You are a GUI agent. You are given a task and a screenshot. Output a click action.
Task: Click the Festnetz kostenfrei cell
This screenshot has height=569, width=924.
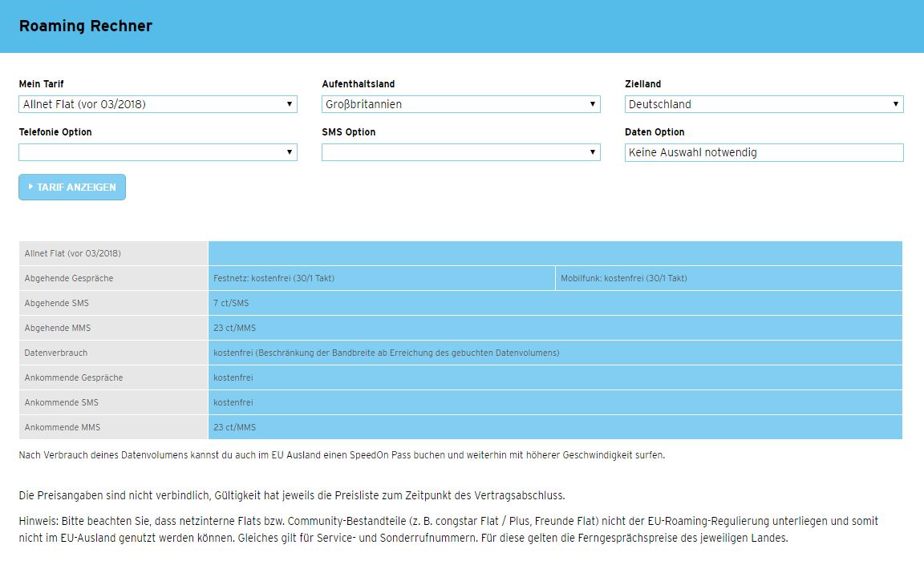tap(381, 278)
